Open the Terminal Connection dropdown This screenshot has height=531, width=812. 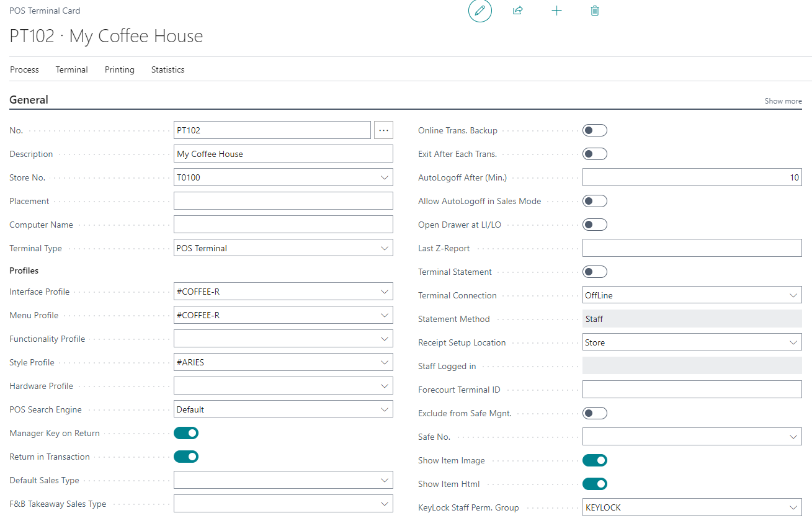point(793,295)
